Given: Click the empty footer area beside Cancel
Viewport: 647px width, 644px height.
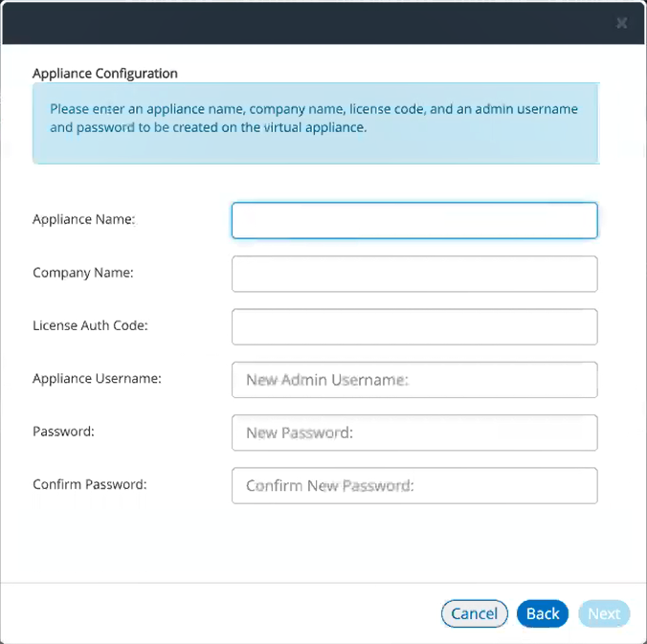Looking at the screenshot, I should point(218,613).
